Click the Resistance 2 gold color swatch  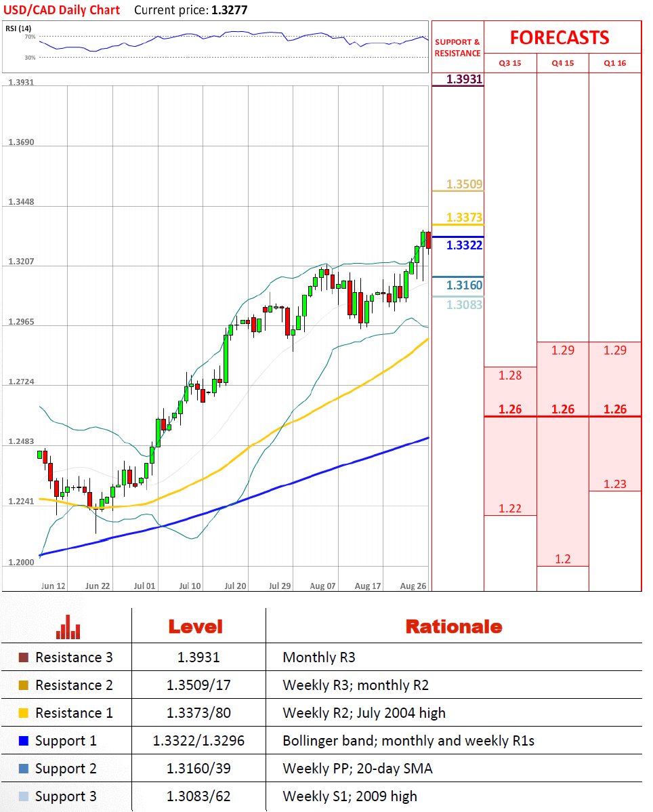(x=24, y=685)
